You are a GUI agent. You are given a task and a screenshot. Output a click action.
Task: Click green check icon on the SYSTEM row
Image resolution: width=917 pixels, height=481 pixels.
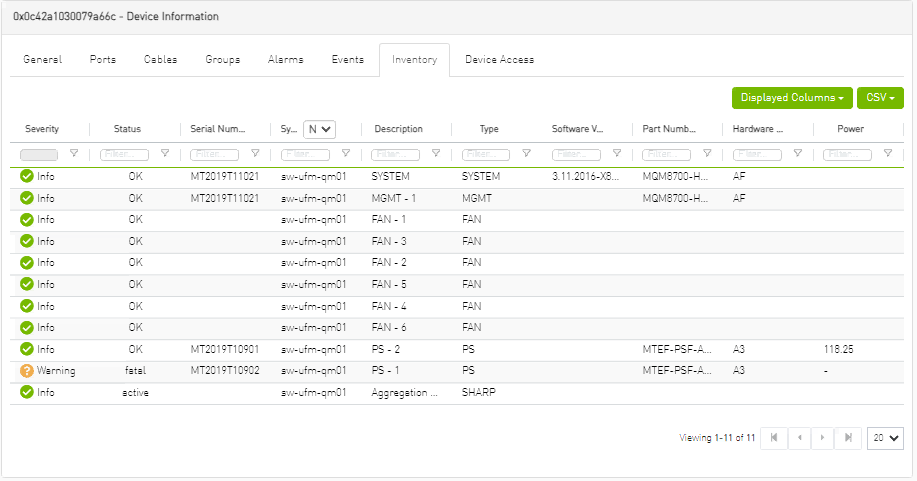[x=27, y=176]
